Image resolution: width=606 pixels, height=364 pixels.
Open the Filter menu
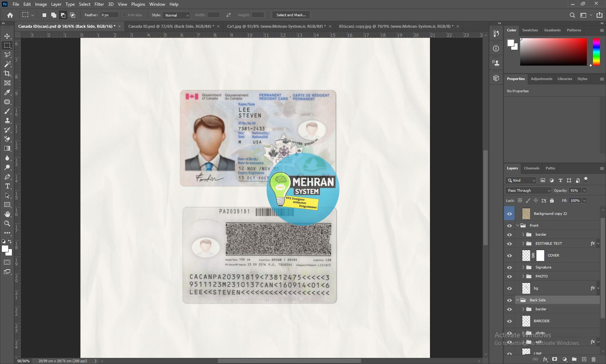(x=99, y=4)
